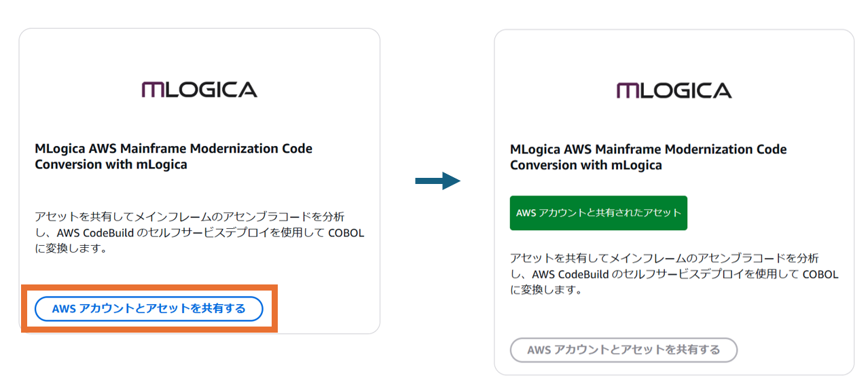
Task: Click the word COBOL in the right card
Action: [820, 274]
